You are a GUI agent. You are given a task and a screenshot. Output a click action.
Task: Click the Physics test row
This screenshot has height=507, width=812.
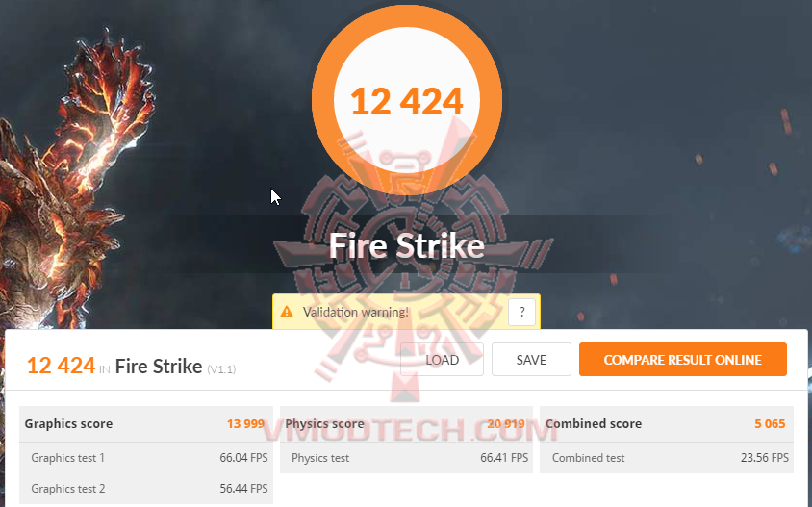(x=407, y=458)
